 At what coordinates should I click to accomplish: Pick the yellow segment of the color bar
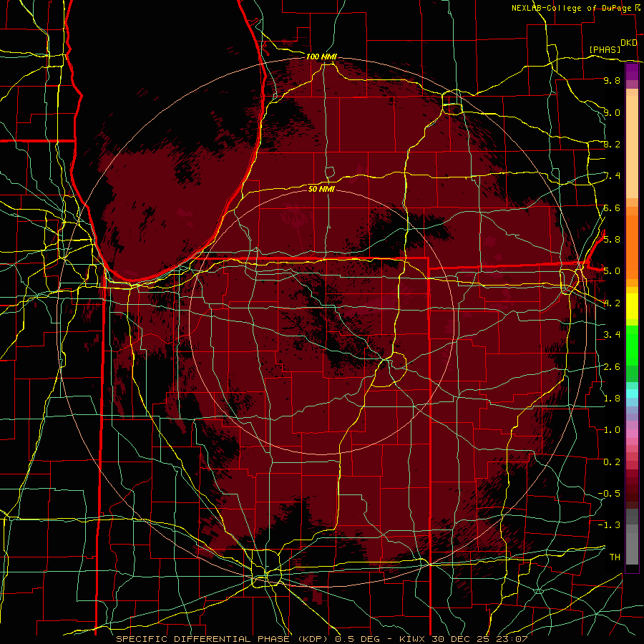coord(632,306)
